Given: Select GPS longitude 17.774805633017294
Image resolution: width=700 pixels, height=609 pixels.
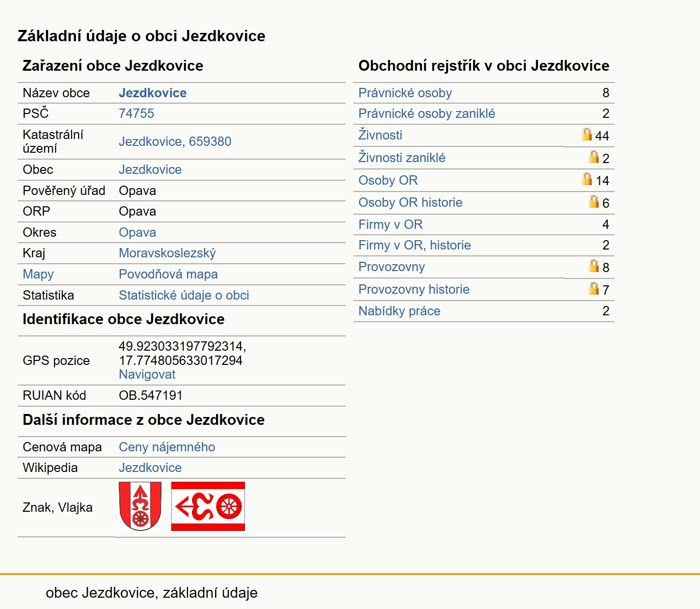Looking at the screenshot, I should coord(181,360).
